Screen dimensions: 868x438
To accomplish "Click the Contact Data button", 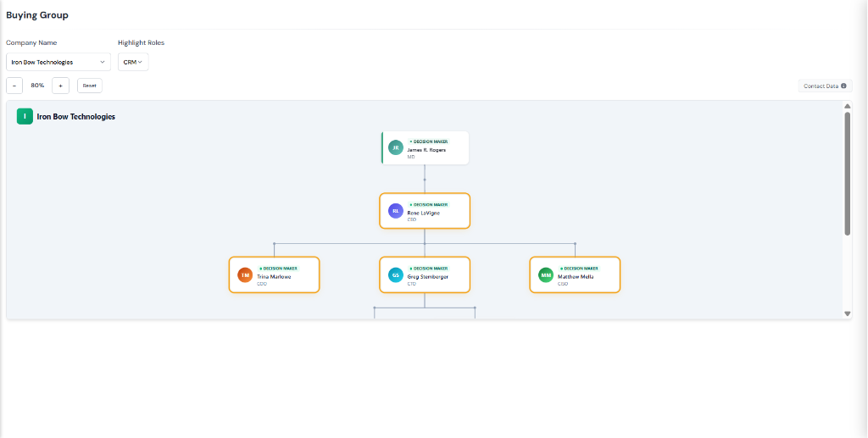I will tap(825, 86).
